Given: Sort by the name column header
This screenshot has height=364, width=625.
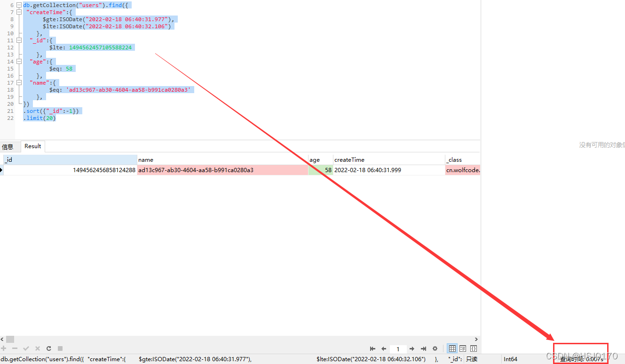Looking at the screenshot, I should (222, 160).
